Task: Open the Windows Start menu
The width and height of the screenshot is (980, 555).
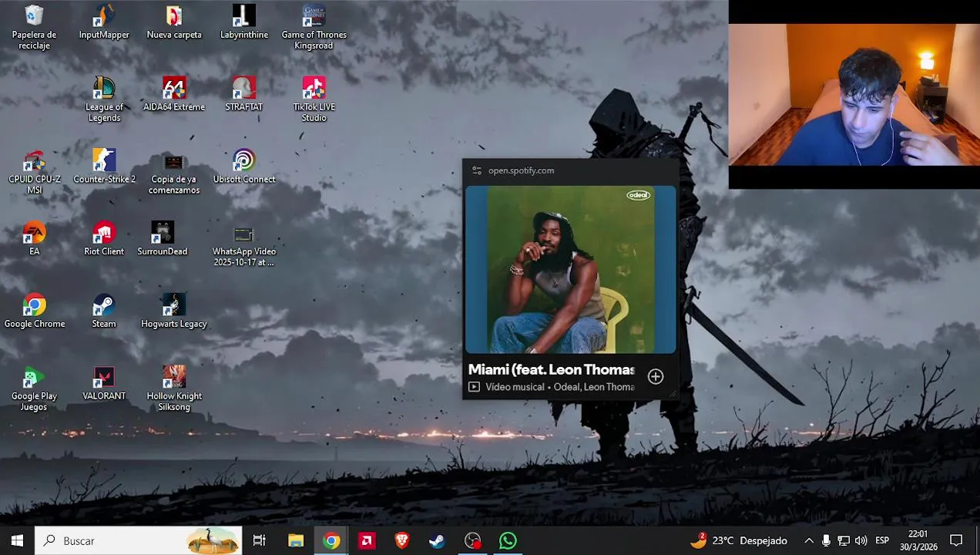Action: tap(17, 540)
